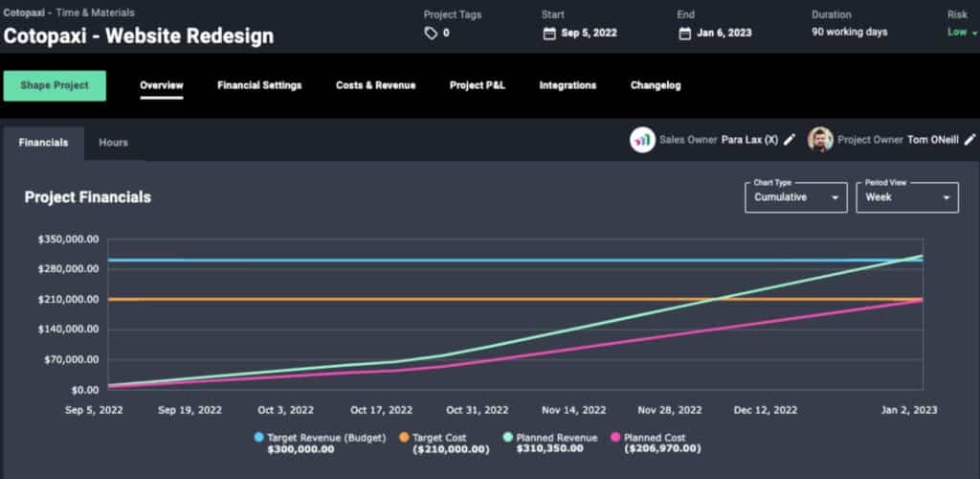This screenshot has width=980, height=479.
Task: Click the Planned Cost pink legend dot
Action: [616, 438]
